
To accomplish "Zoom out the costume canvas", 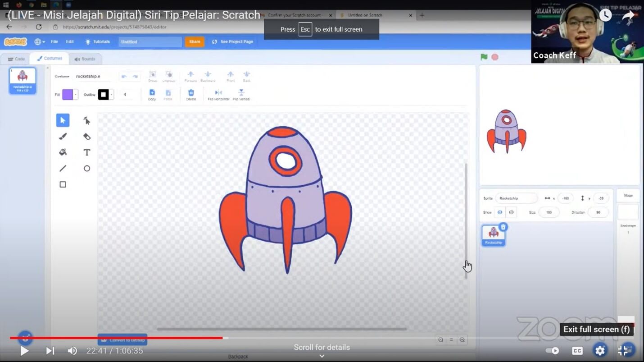I will coord(441,340).
